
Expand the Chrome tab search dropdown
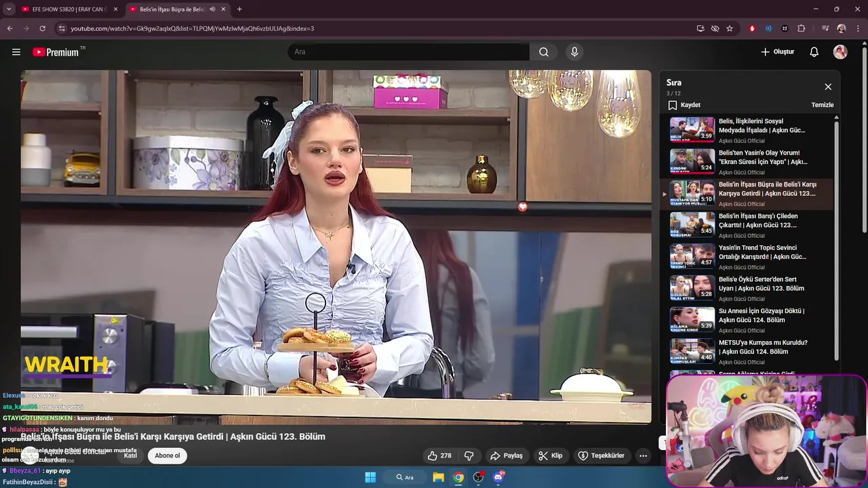click(x=9, y=9)
